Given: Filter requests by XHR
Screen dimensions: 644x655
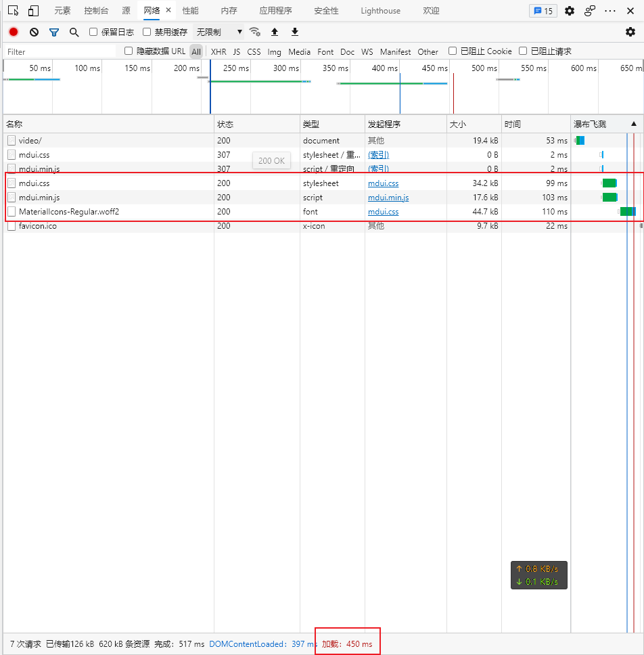Looking at the screenshot, I should (x=218, y=52).
